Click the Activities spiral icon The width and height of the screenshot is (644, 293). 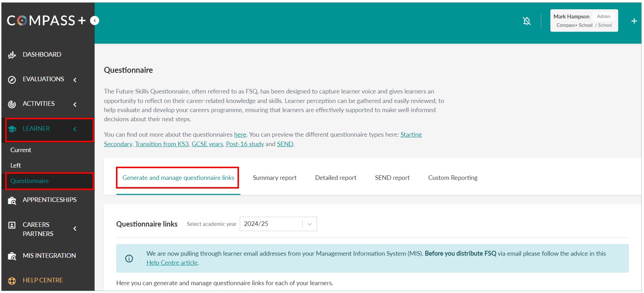tap(12, 104)
